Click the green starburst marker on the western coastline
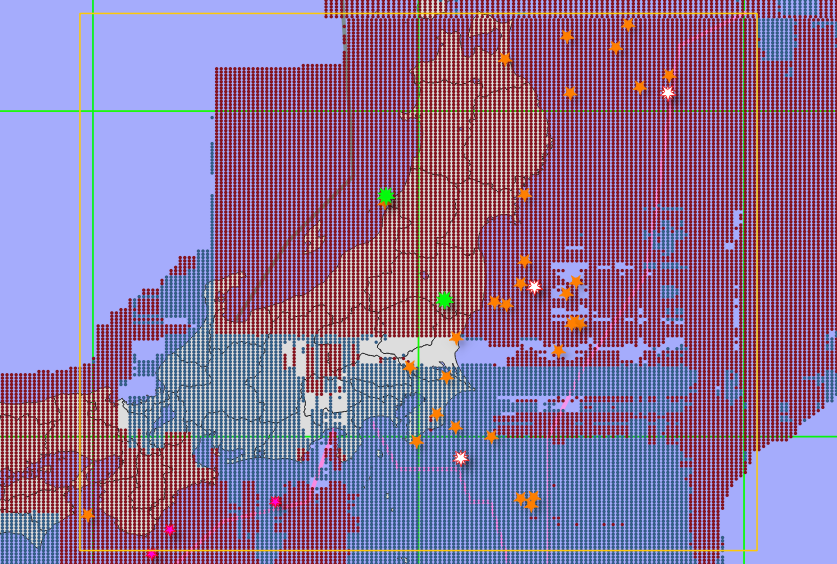837x564 pixels. point(385,196)
